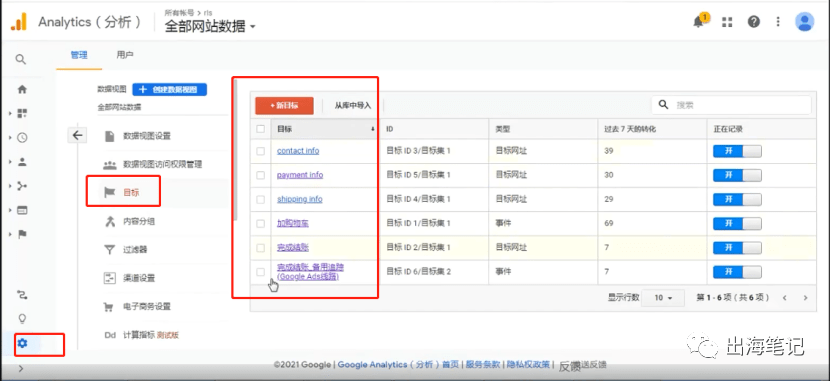831x382 pixels.
Task: Open the three-dot more options menu
Action: coord(778,22)
